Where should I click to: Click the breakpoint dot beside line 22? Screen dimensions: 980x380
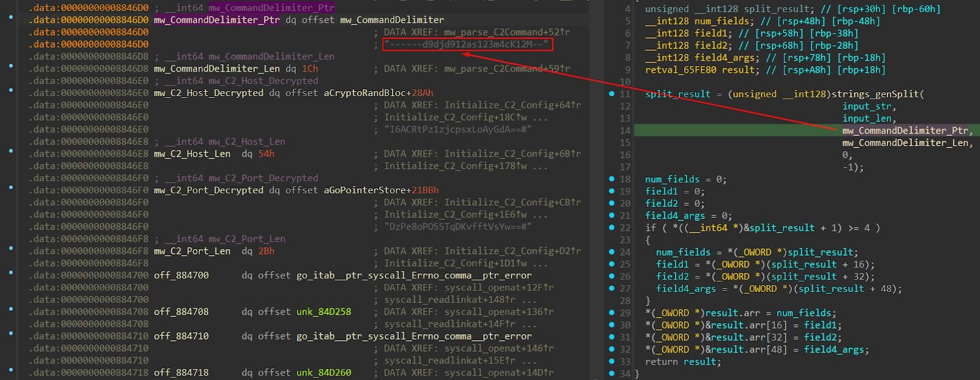tap(611, 228)
